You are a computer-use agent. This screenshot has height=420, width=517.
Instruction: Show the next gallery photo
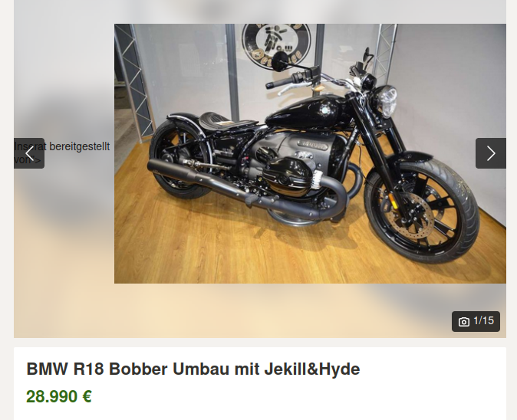pos(491,153)
